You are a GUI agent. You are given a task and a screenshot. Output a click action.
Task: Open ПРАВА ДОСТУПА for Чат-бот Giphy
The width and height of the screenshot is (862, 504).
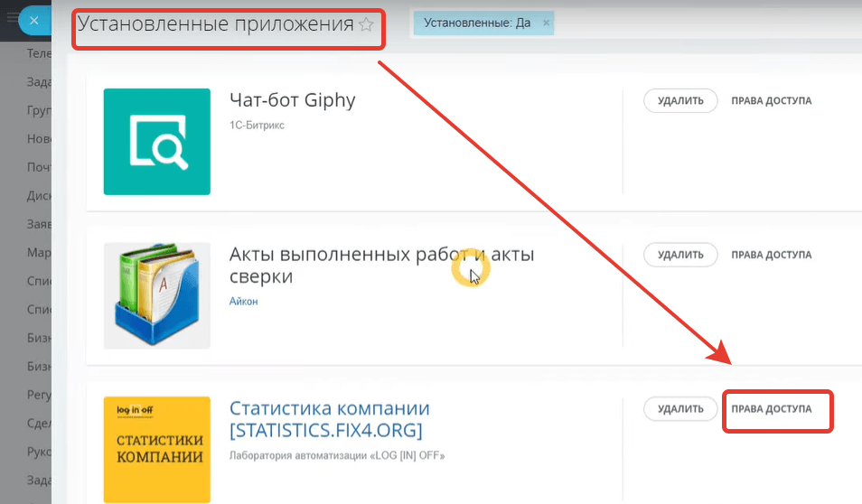point(772,100)
